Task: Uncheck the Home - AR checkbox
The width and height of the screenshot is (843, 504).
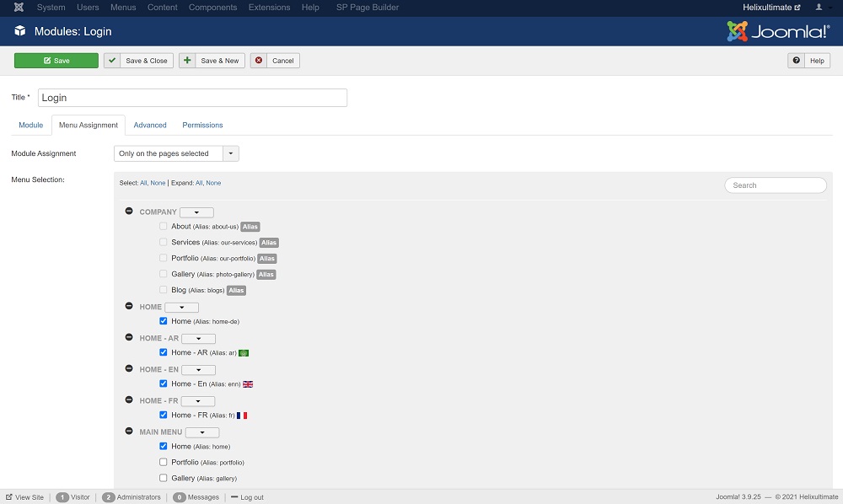Action: (x=164, y=352)
